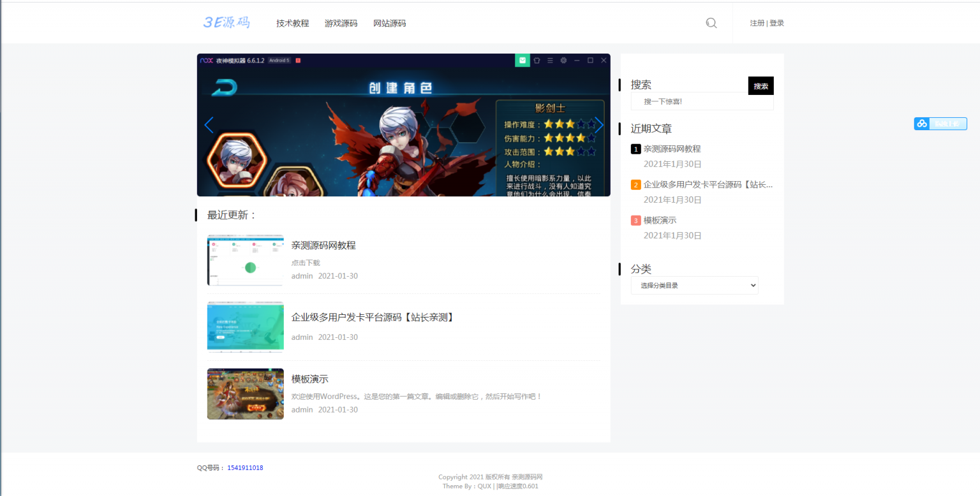Click the number 1 rank badge
This screenshot has width=980, height=496.
[x=635, y=149]
